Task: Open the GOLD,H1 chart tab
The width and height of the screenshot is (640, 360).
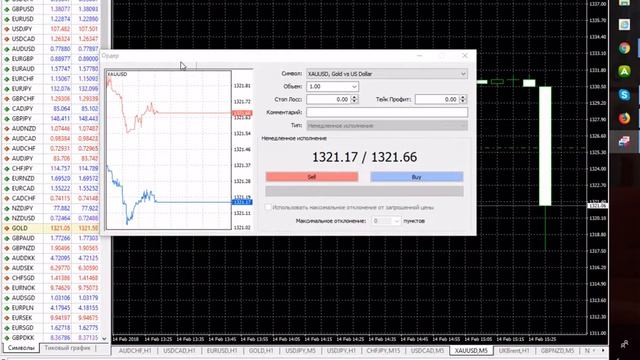Action: tap(261, 351)
